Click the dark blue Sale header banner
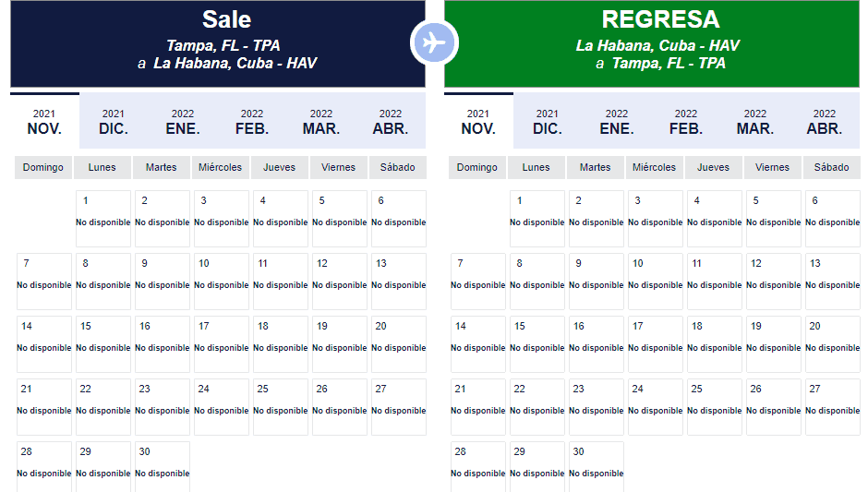Image resolution: width=868 pixels, height=492 pixels. point(218,43)
